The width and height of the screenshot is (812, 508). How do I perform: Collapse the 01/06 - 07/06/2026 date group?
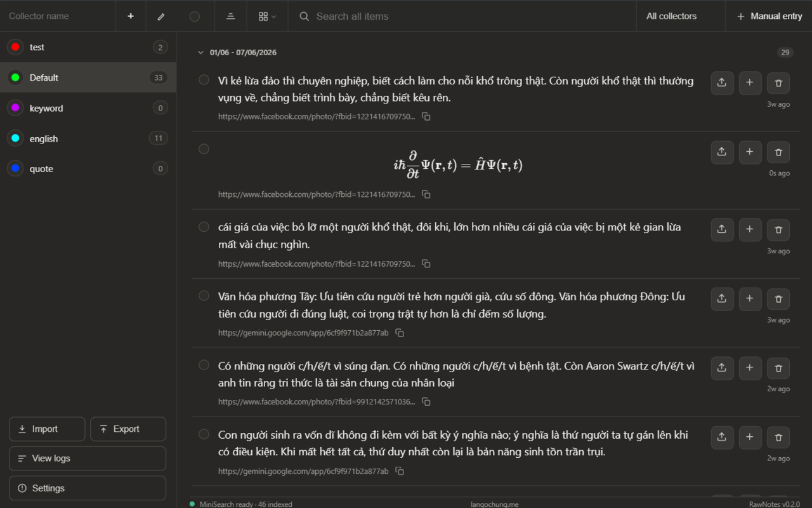point(200,53)
